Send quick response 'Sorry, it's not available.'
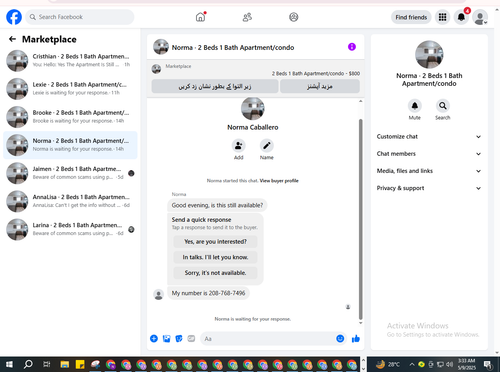Viewport: 500px width, 372px height. [x=215, y=273]
